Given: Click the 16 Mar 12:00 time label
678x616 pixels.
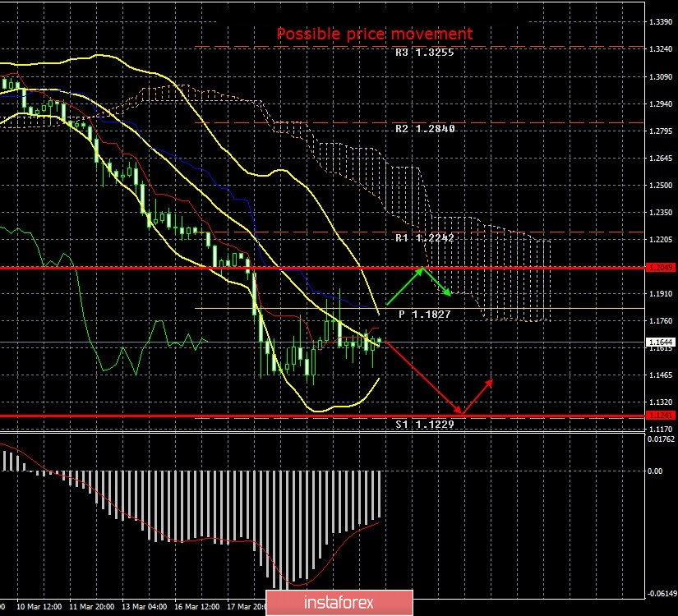Looking at the screenshot, I should [x=196, y=607].
